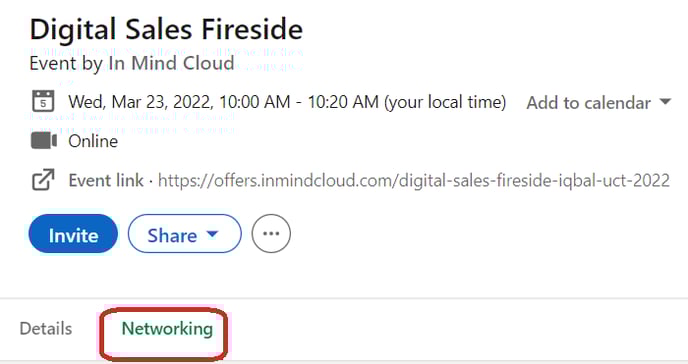Click the 10:20 AM end time
The height and width of the screenshot is (364, 688).
tap(343, 102)
